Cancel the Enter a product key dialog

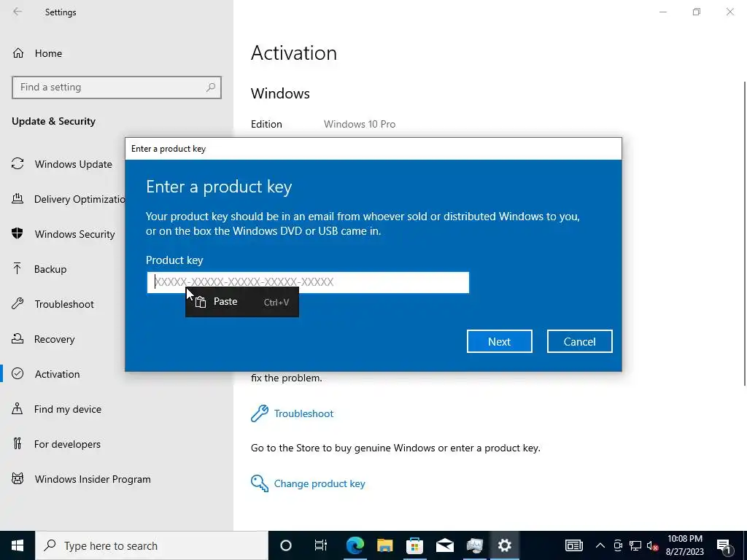coord(579,341)
